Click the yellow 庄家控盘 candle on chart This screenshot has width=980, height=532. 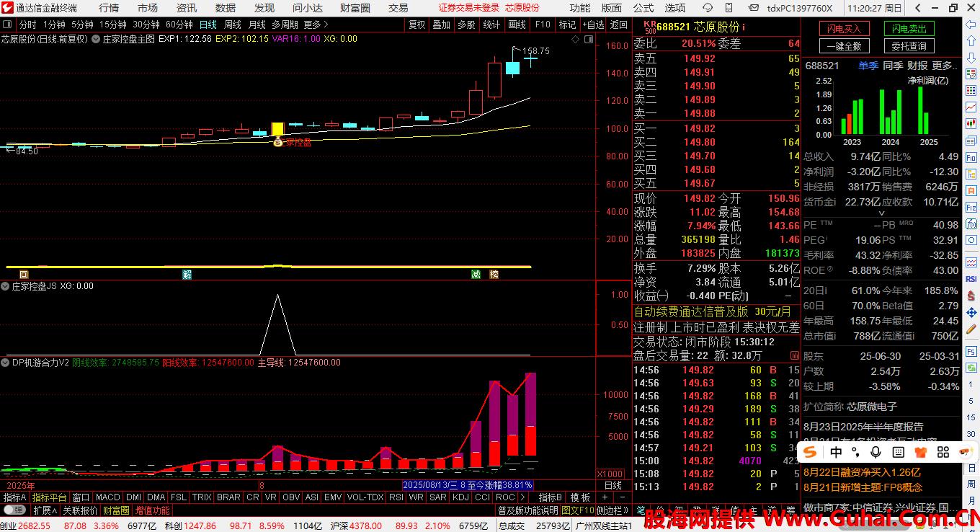pos(278,129)
